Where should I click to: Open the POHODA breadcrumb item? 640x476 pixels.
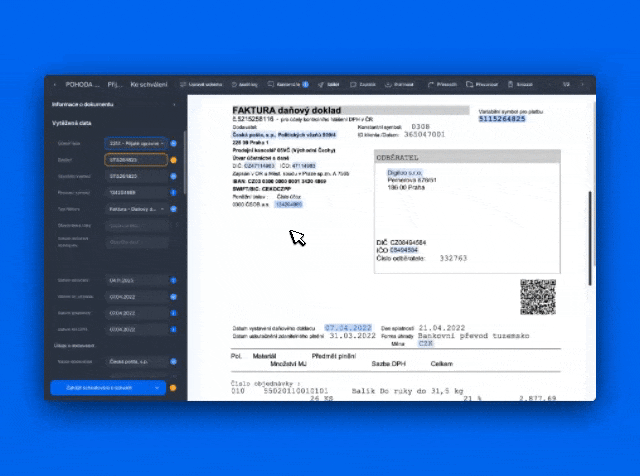tap(82, 85)
